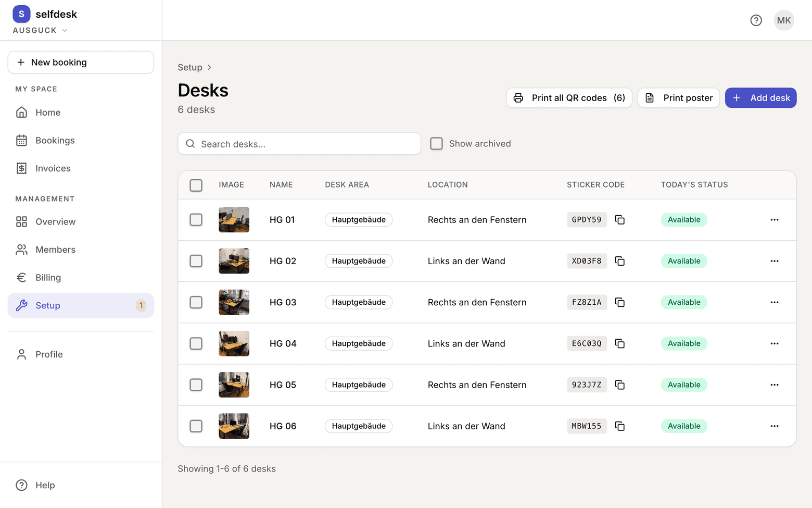Focus the Search desks input field
The height and width of the screenshot is (508, 812).
tap(299, 144)
